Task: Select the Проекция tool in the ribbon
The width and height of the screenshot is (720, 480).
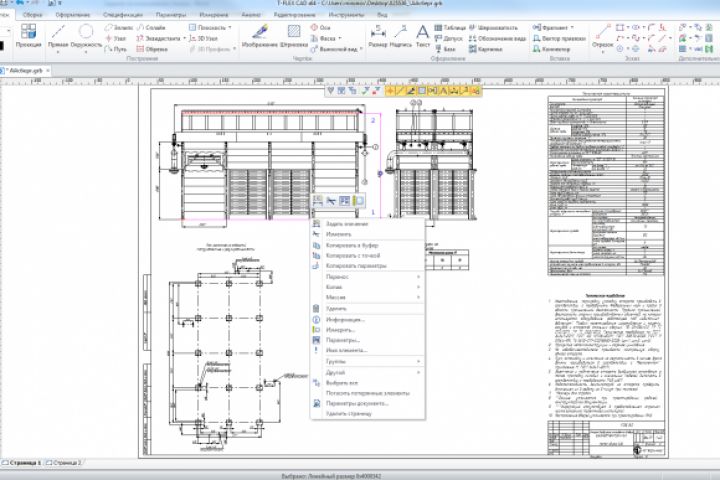Action: coord(28,37)
